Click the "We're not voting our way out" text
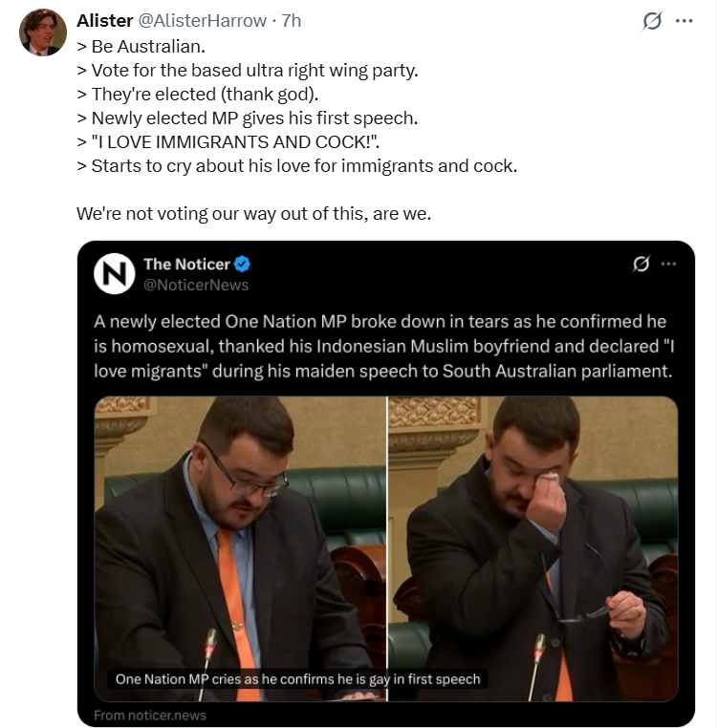Image resolution: width=717 pixels, height=728 pixels. (x=253, y=214)
